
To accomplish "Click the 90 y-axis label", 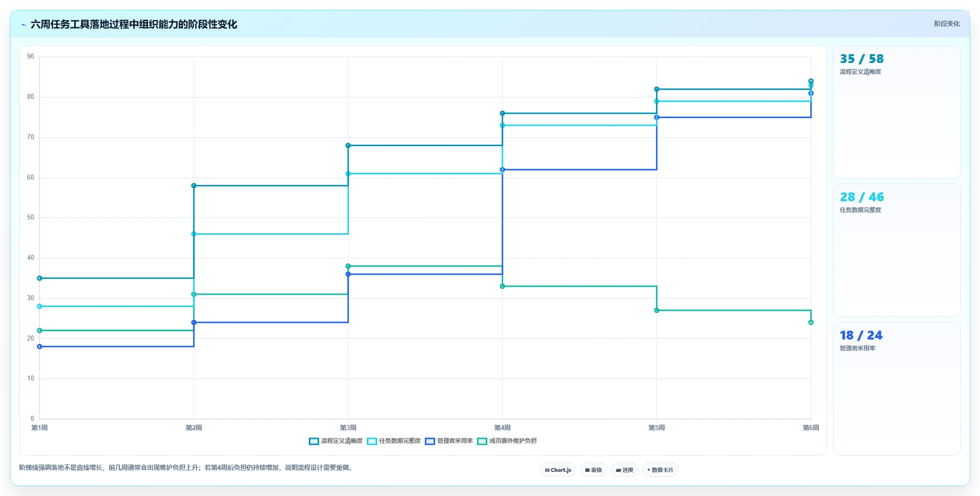I will [30, 57].
